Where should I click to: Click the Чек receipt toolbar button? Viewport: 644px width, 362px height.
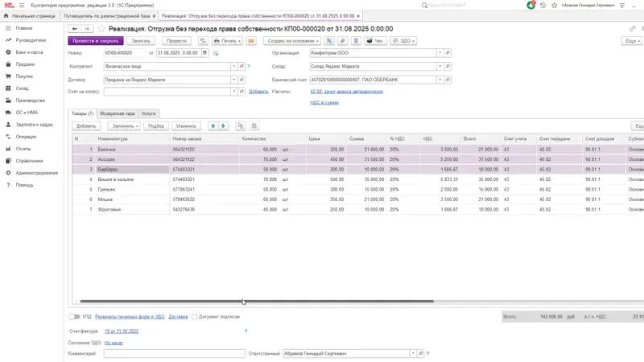click(376, 40)
